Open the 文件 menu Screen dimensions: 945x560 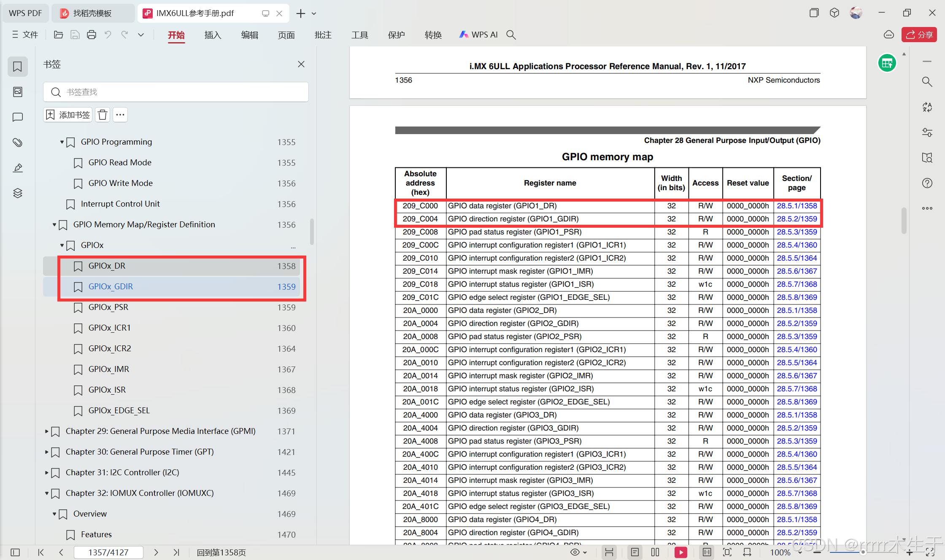[x=25, y=35]
